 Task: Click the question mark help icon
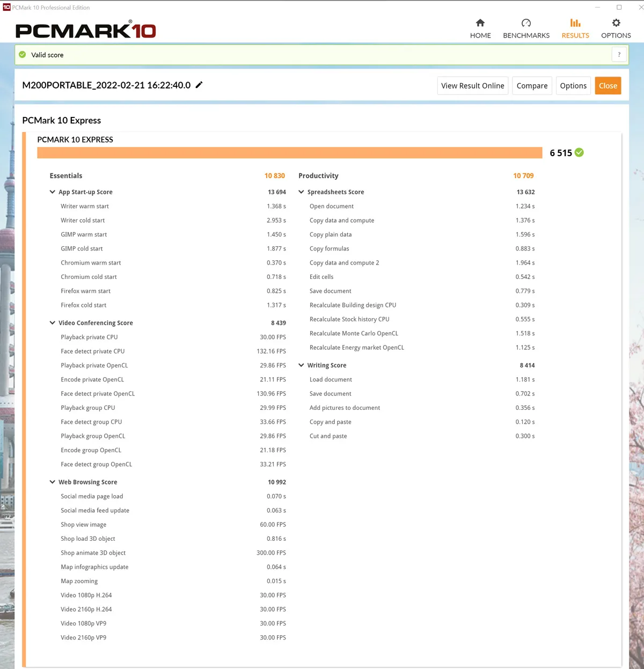coord(619,55)
